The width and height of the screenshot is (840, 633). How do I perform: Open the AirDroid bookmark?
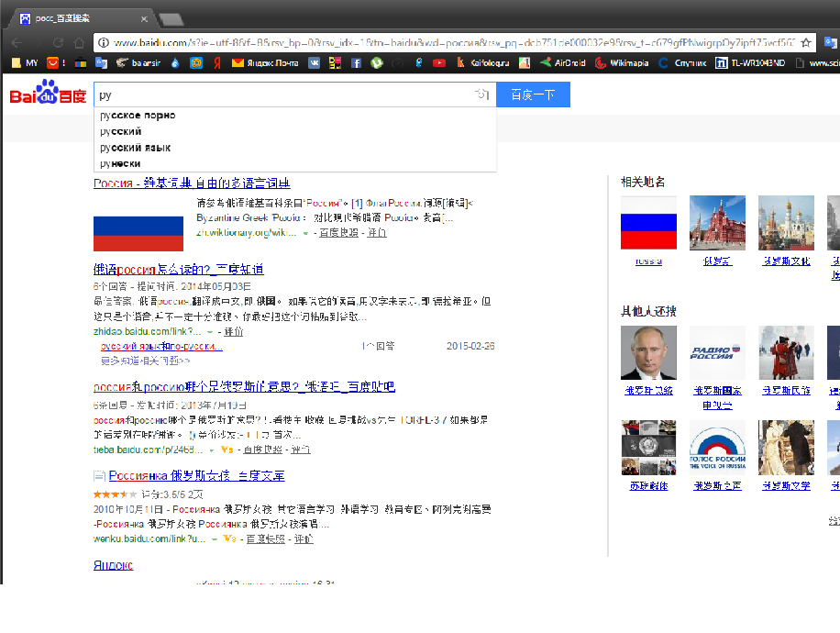tap(562, 62)
